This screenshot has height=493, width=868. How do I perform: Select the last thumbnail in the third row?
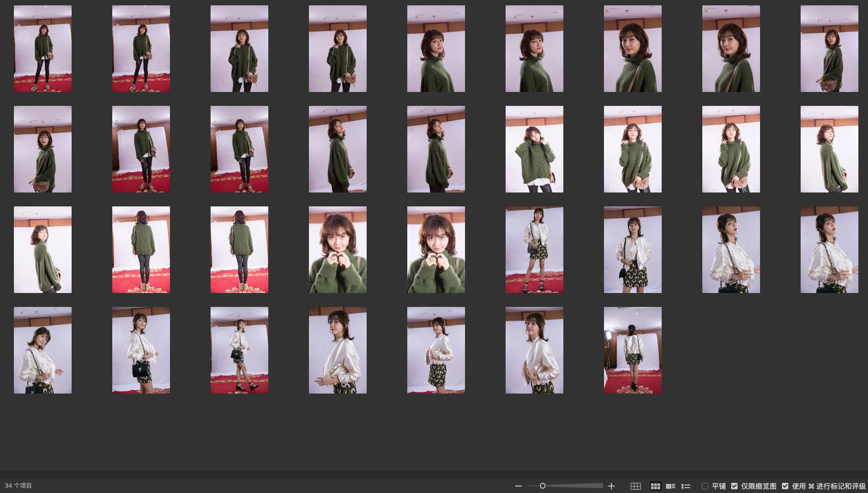829,250
